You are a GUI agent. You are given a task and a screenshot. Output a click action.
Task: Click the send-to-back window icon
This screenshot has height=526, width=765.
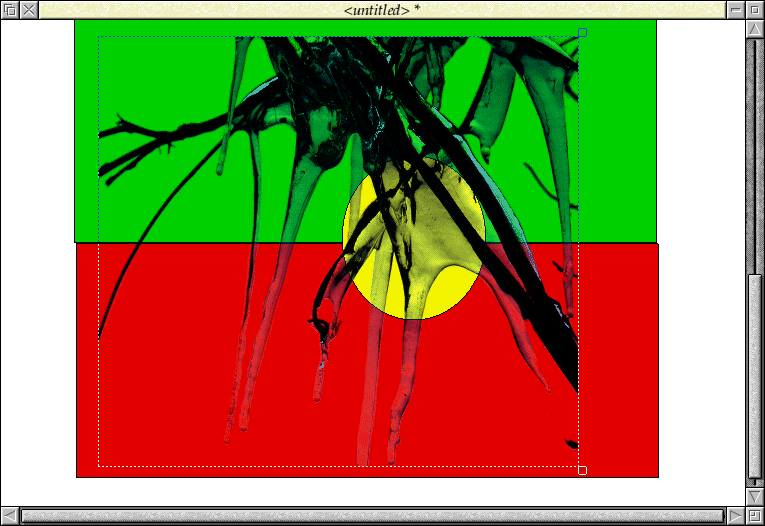pos(9,9)
